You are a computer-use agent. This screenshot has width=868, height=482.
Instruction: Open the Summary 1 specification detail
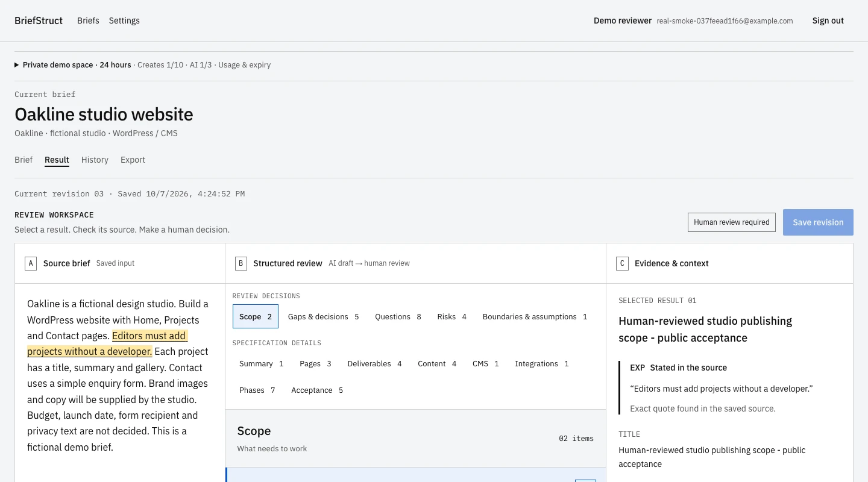(x=261, y=363)
